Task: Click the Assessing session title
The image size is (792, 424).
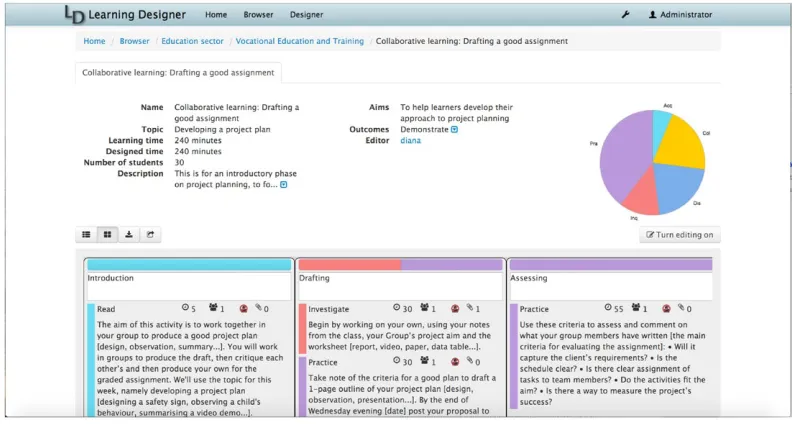Action: coord(528,278)
